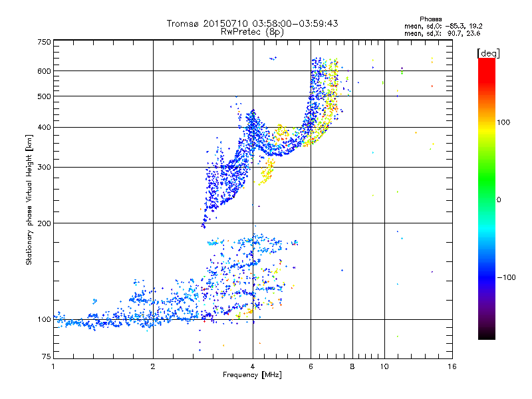Click the plot title 'Tromsø 20150710 03:58:00-03:59:43'
Image resolution: width=532 pixels, height=399 pixels.
252,23
